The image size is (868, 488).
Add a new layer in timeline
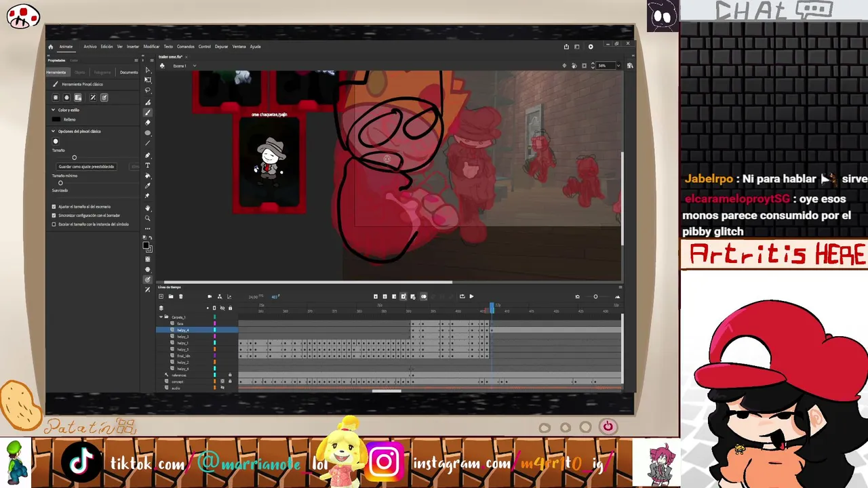(x=161, y=296)
